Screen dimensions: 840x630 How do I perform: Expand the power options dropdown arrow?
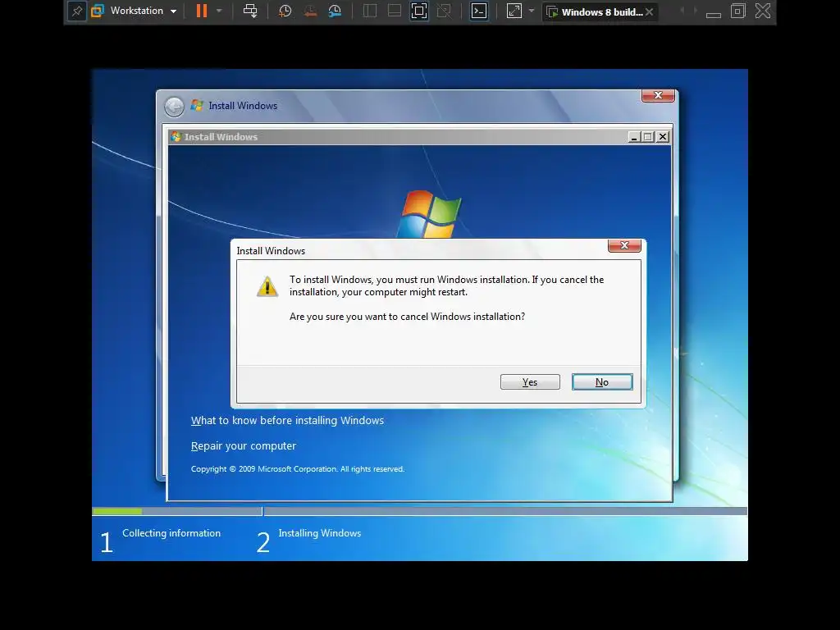[219, 11]
